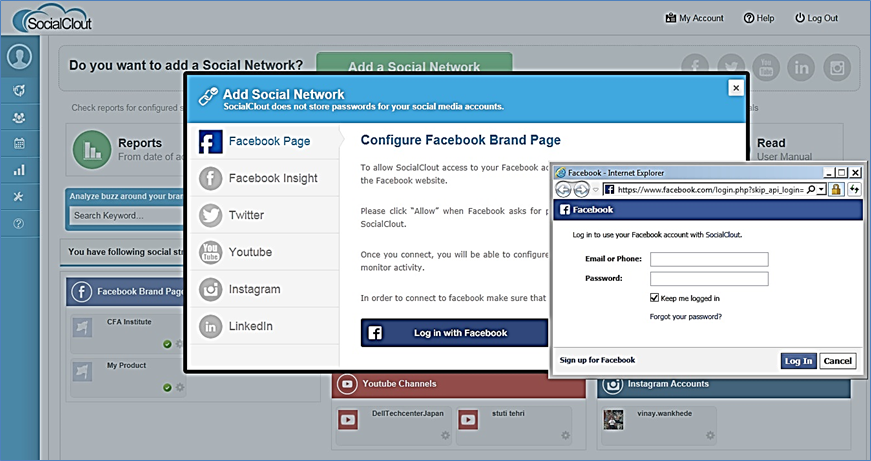Open the calendar icon in left sidebar
This screenshot has height=461, width=871.
point(19,144)
